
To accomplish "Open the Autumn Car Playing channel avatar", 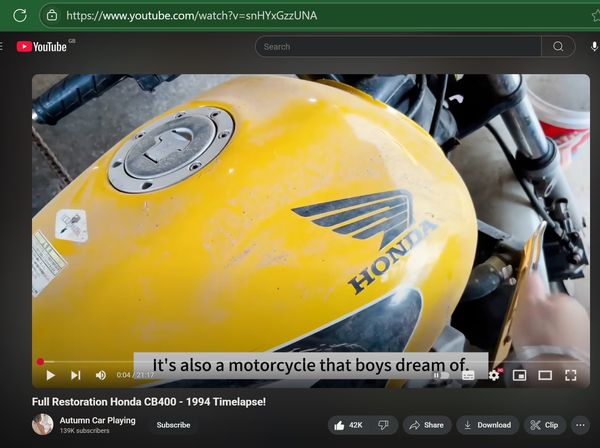I will coord(42,425).
